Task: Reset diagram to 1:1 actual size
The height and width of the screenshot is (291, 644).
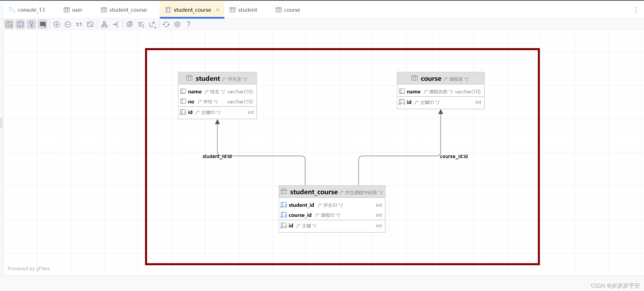Action: [79, 24]
